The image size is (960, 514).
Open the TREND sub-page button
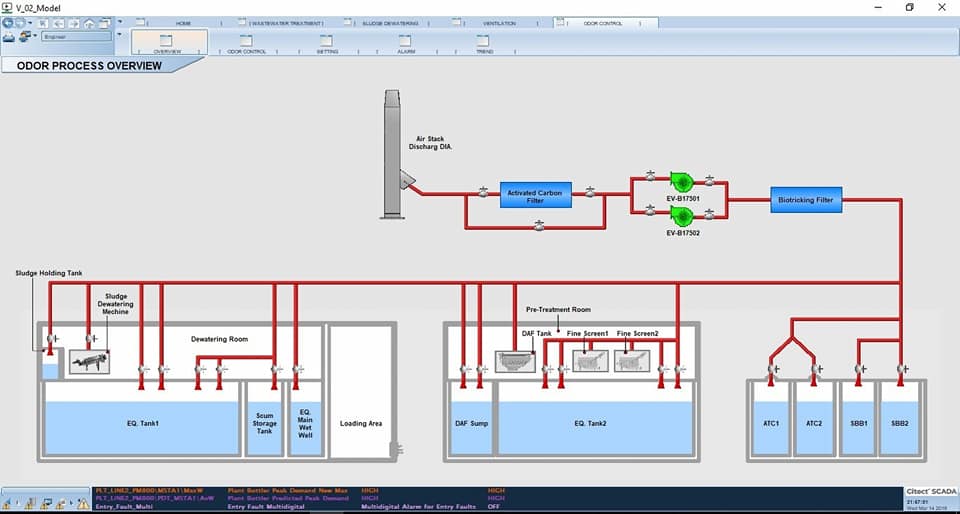[x=484, y=43]
